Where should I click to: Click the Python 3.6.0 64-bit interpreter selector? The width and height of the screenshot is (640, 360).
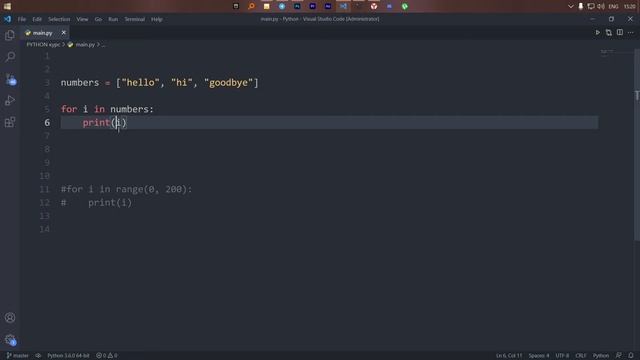68,356
